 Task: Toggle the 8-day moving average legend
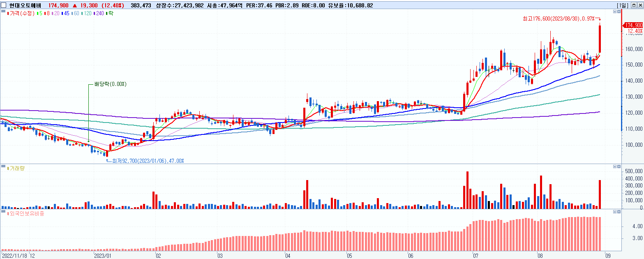point(46,14)
